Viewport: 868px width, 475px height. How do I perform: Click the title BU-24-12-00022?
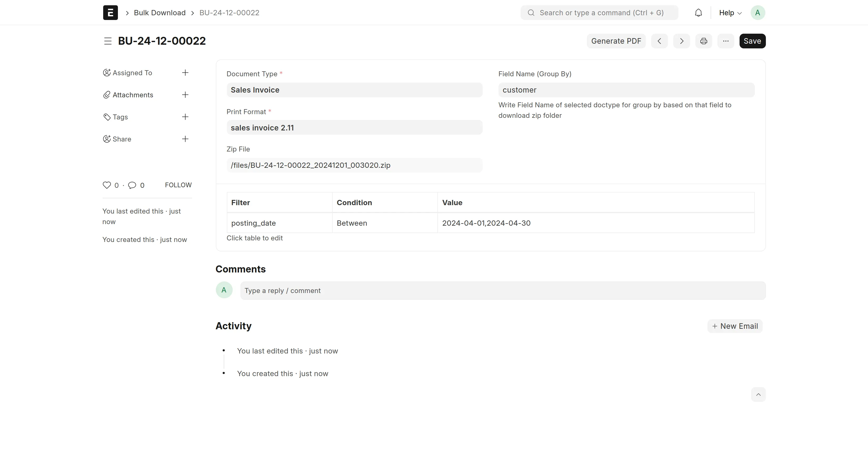[162, 41]
